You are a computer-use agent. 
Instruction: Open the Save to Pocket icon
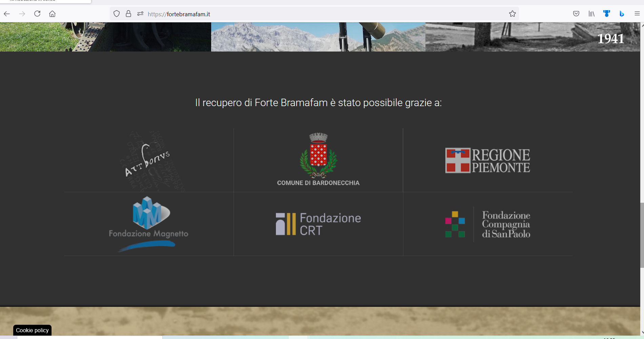[x=576, y=14]
